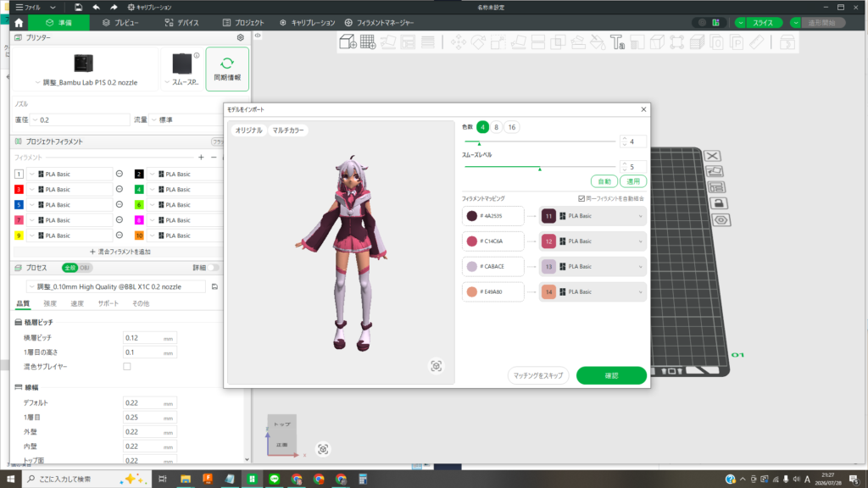Open printer settings gear icon
The width and height of the screenshot is (868, 488).
[x=240, y=37]
